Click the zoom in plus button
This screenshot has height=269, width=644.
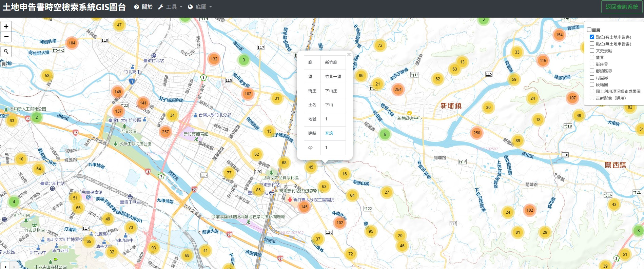(x=6, y=26)
